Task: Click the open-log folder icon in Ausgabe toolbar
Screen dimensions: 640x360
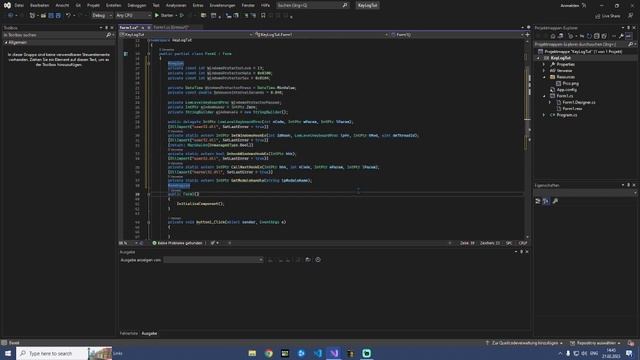Action: (x=308, y=260)
